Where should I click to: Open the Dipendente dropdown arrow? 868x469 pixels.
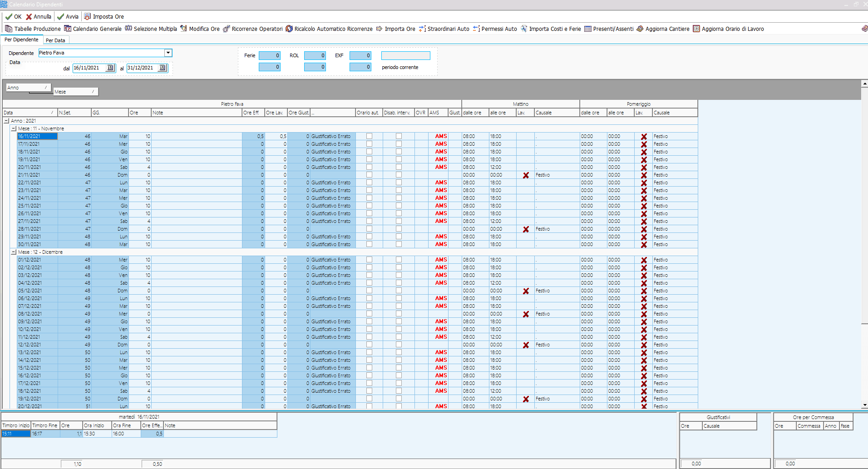tap(168, 53)
